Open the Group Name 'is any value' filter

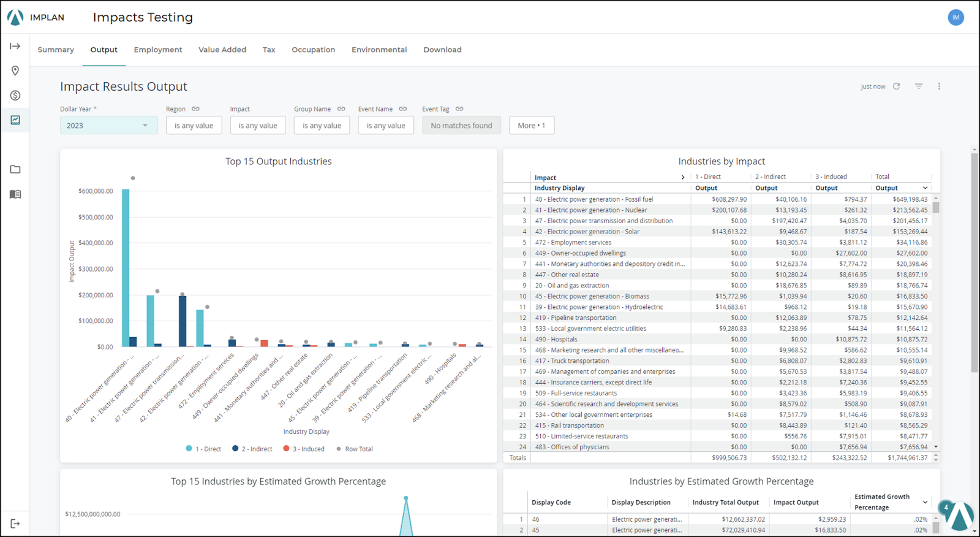pos(322,126)
